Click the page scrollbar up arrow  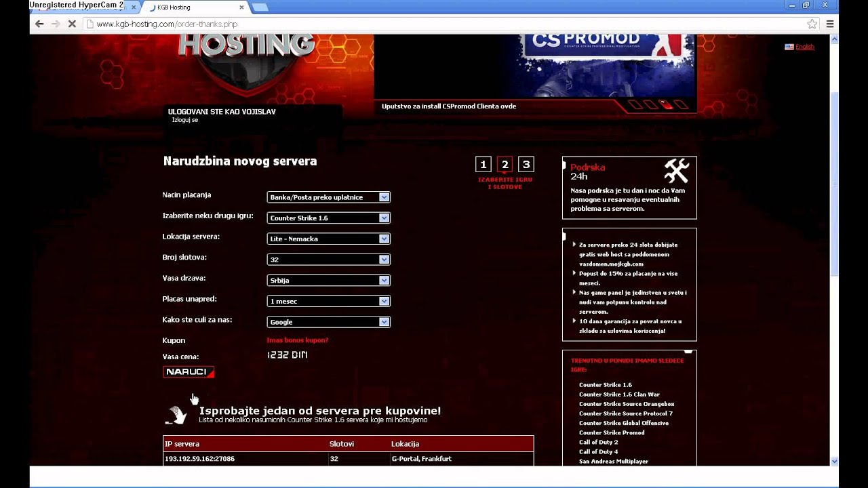834,39
